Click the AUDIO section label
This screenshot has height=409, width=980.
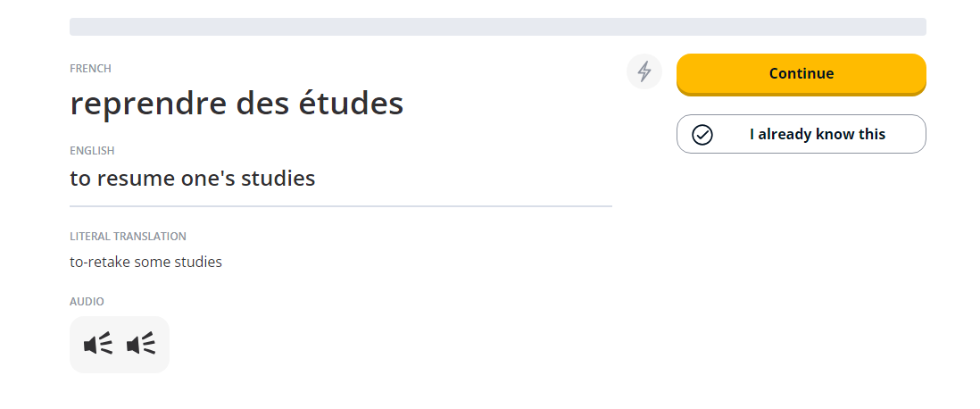[87, 302]
